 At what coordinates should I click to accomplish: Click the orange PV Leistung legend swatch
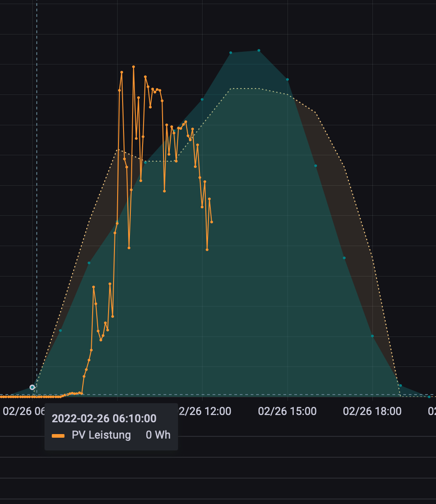pos(58,436)
